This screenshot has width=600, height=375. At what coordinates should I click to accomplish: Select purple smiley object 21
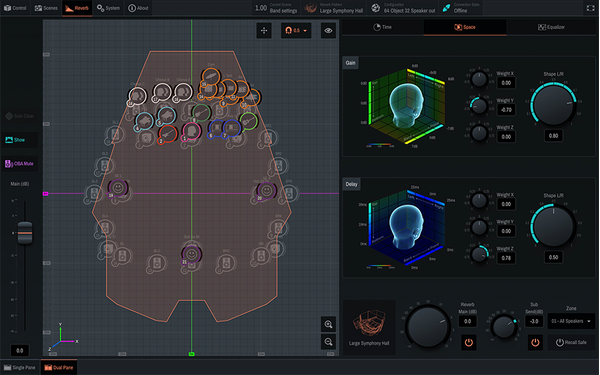coord(191,254)
